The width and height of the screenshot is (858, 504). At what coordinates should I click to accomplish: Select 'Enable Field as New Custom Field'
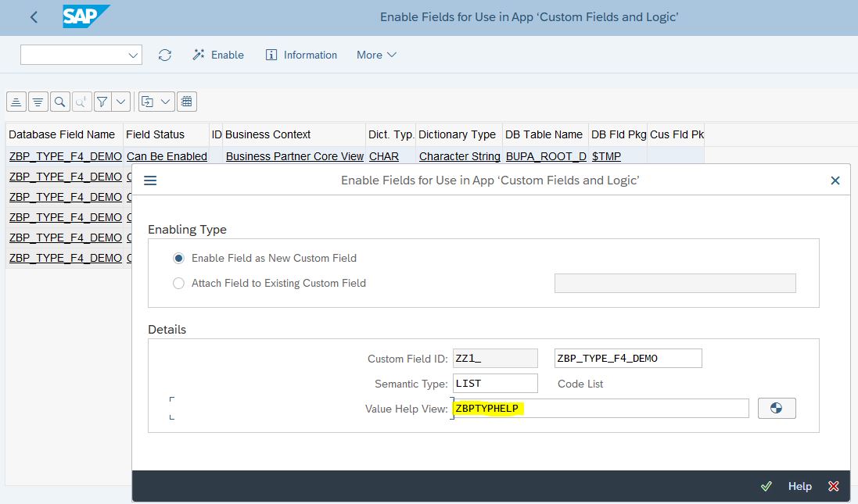[178, 258]
